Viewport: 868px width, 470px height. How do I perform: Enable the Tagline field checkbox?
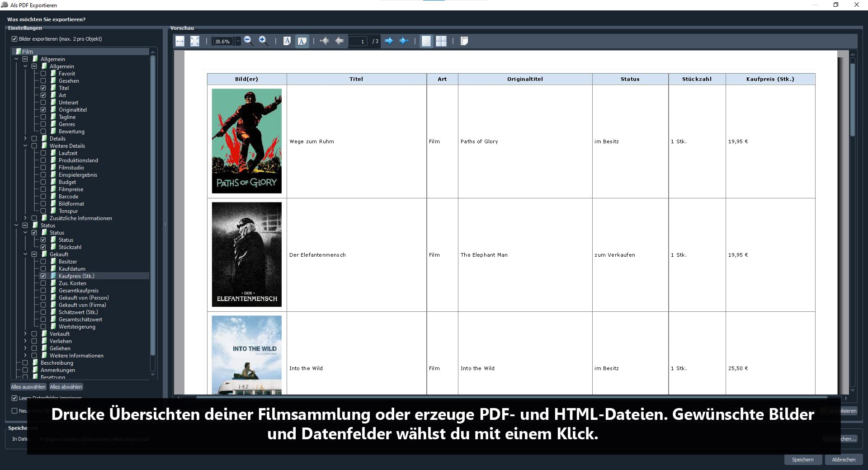coord(43,117)
